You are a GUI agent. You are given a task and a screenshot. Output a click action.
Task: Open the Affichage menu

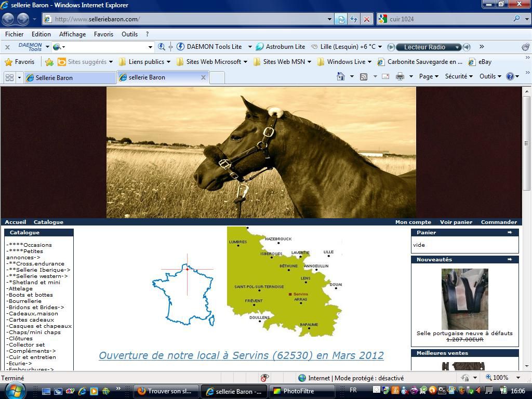72,34
